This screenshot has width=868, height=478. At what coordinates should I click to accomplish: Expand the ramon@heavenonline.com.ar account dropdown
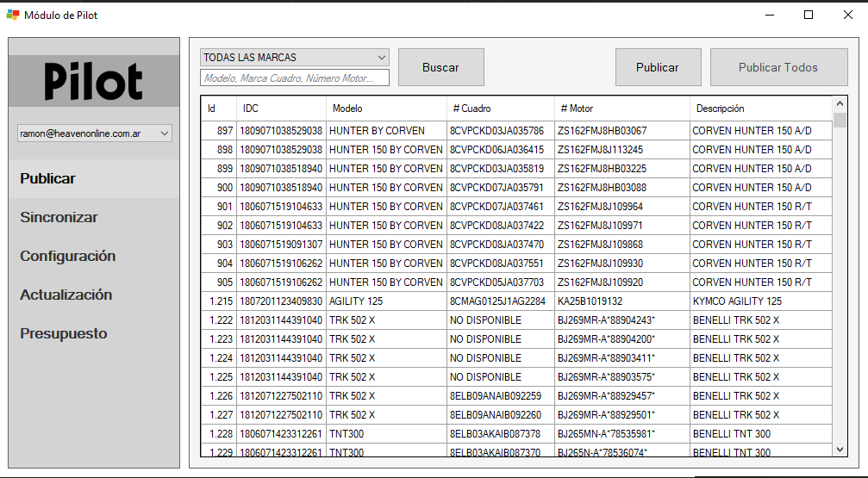[x=95, y=133]
